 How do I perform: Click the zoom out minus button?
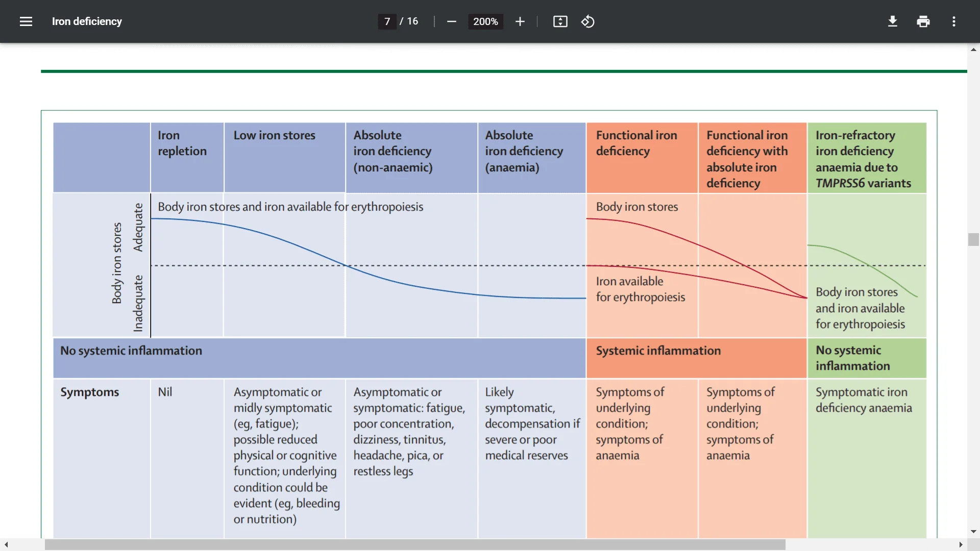[451, 21]
